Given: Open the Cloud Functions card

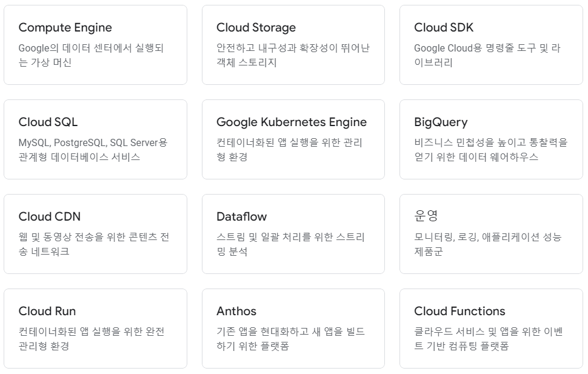Looking at the screenshot, I should (491, 328).
